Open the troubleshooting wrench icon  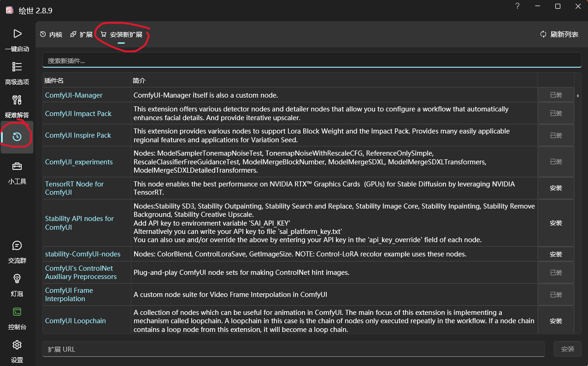(17, 100)
